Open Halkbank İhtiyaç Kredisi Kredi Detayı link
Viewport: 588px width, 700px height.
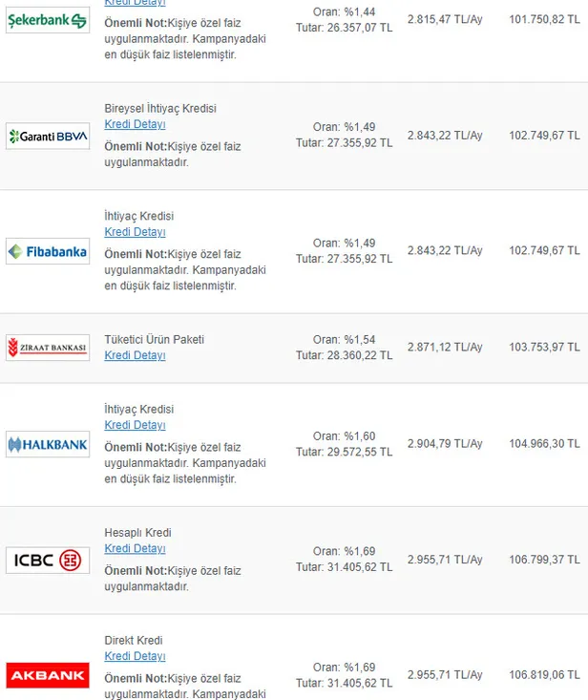point(135,425)
